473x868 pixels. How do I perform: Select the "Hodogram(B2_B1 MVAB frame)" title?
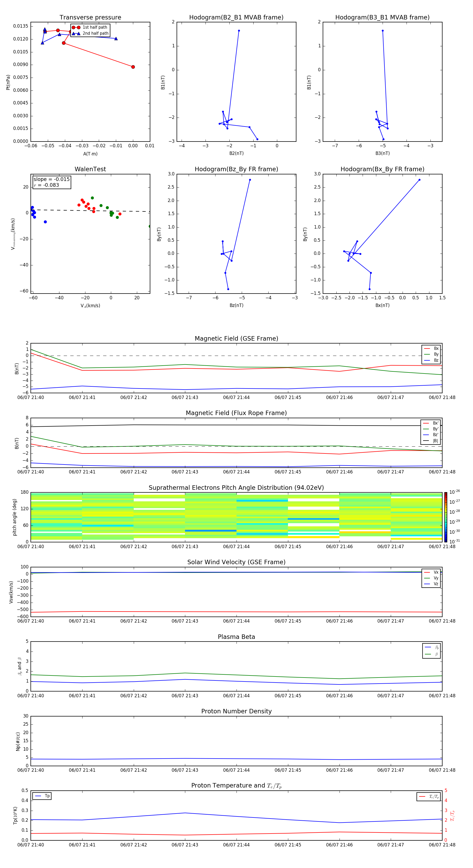pos(236,18)
